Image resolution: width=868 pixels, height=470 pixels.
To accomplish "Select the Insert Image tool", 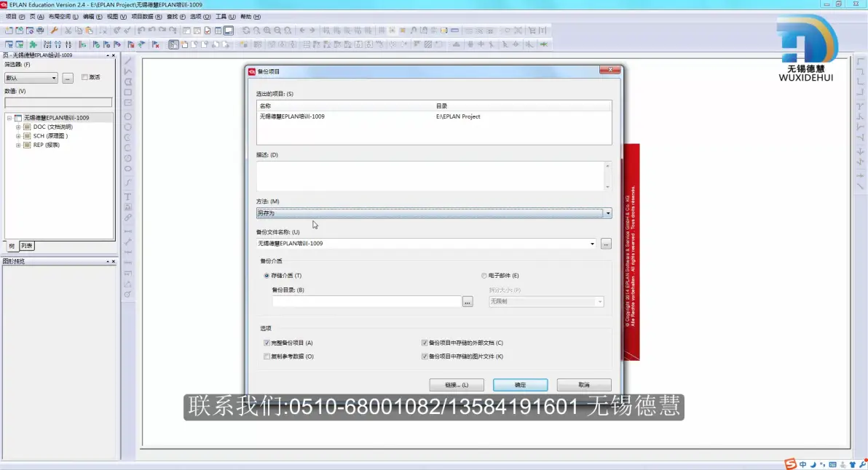I will pos(128,207).
